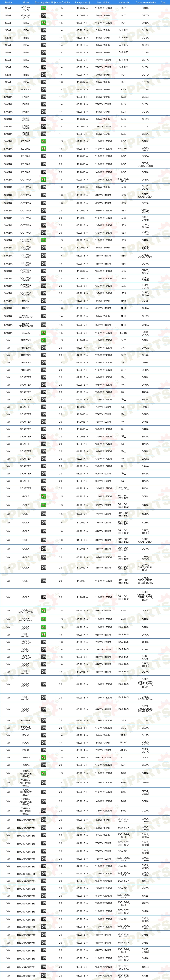Image resolution: width=170 pixels, height=980 pixels.
Task: Click petrol icon in SKODA SCALA row
Action: (x=44, y=333)
